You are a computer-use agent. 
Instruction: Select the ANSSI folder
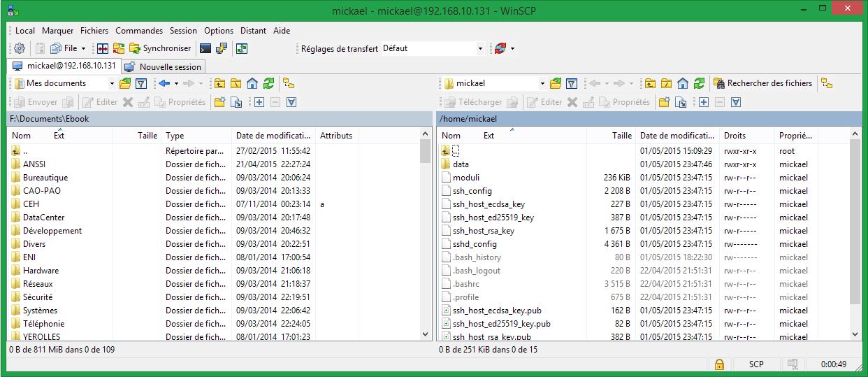34,164
